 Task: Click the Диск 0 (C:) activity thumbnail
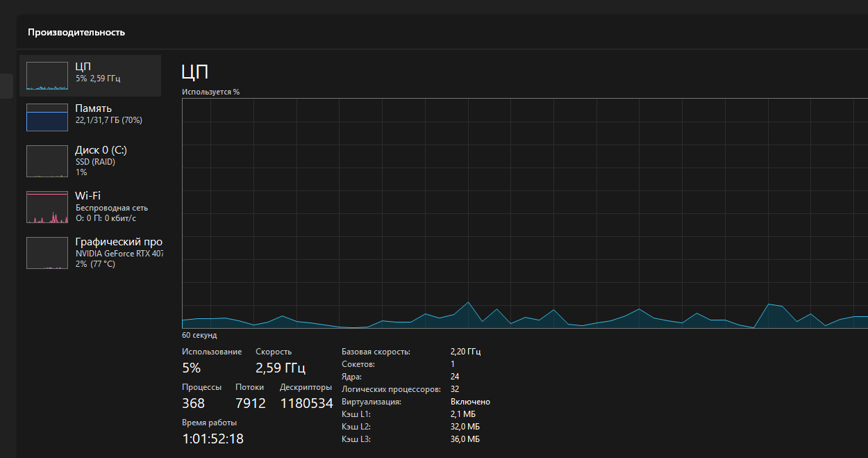[48, 161]
